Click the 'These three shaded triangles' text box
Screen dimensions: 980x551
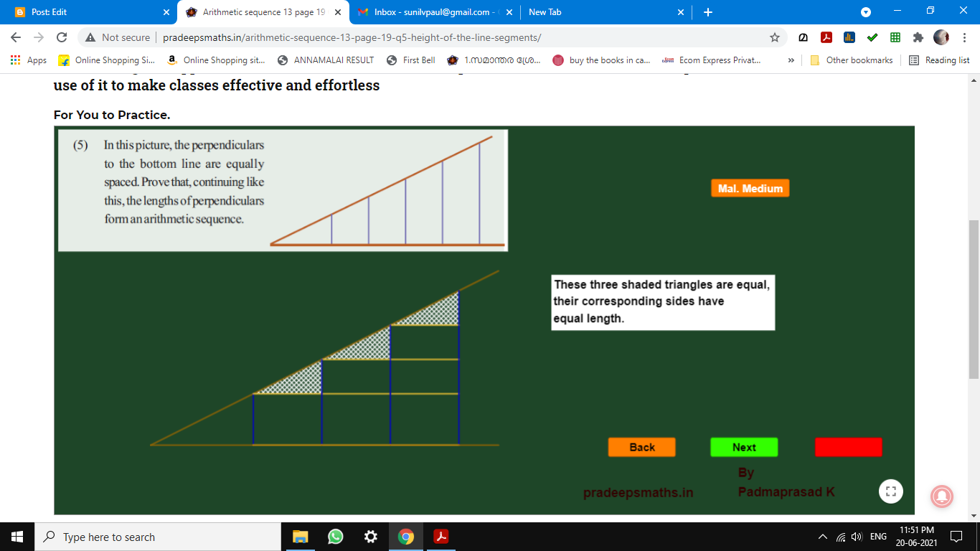click(663, 302)
